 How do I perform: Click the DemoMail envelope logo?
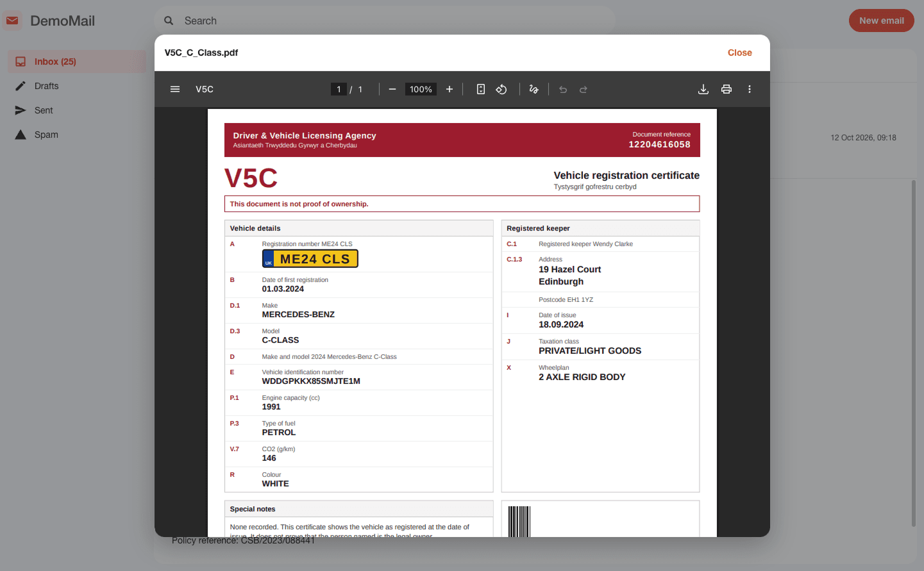coord(12,21)
